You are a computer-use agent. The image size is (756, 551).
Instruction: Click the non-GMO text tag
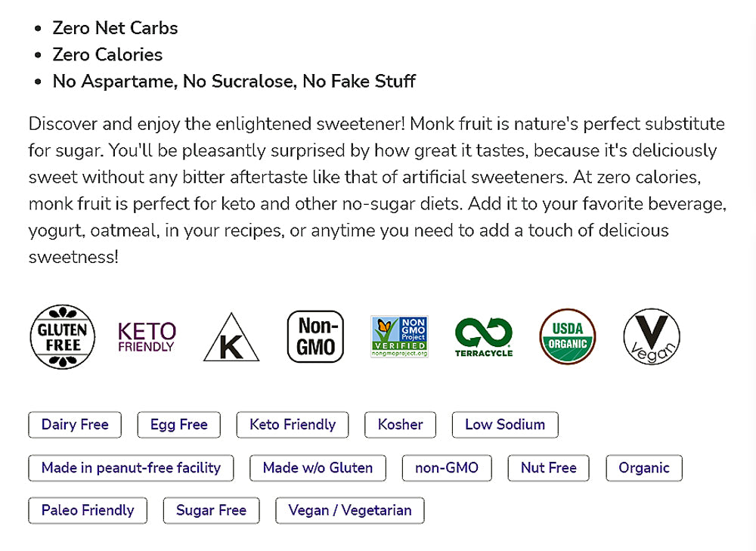[447, 468]
